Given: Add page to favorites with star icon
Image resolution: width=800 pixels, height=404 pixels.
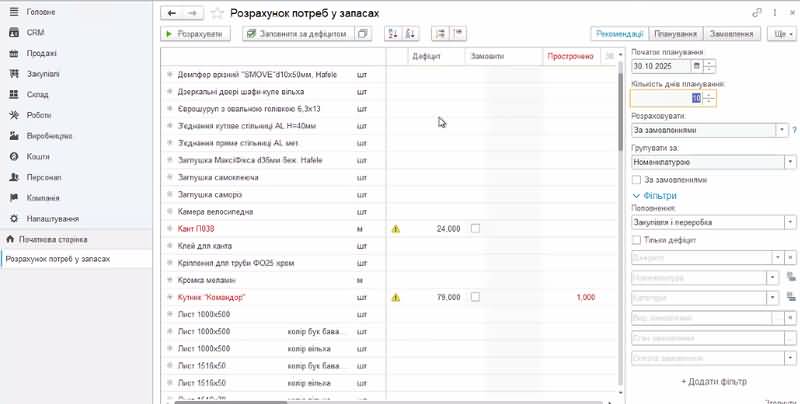Looking at the screenshot, I should tap(217, 13).
